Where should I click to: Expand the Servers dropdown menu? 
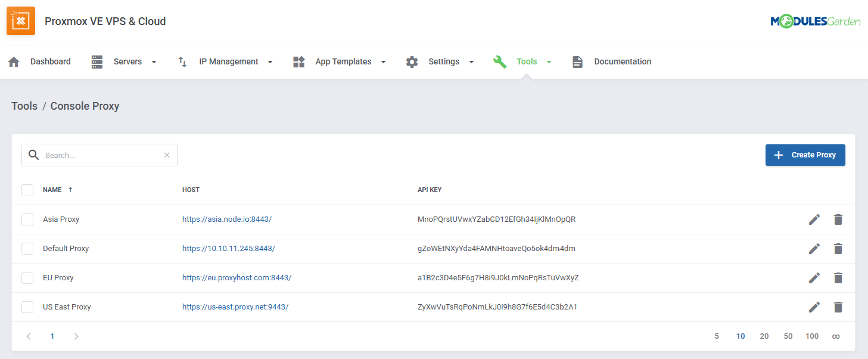[154, 61]
